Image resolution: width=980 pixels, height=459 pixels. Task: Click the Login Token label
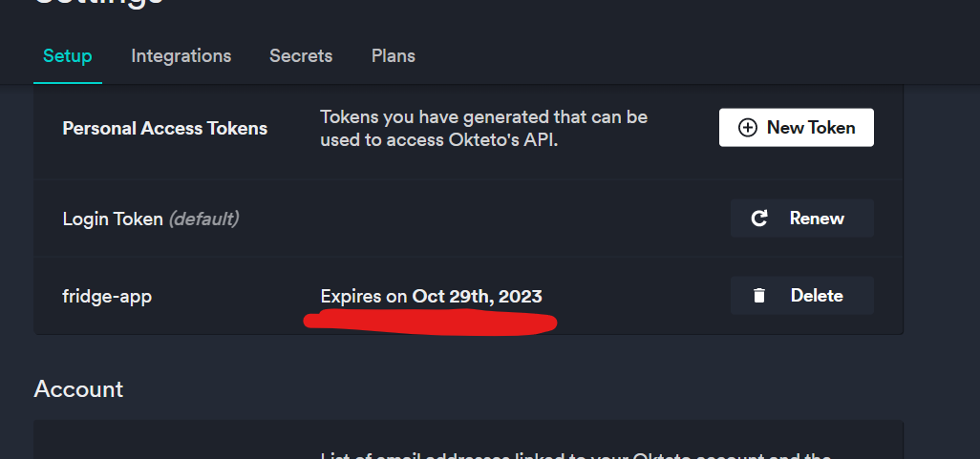point(113,219)
